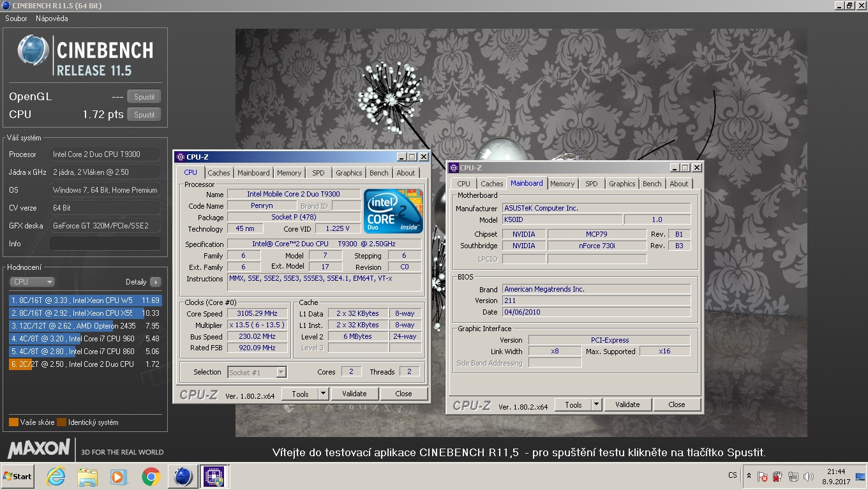Switch to CPU tab in Mainboard window
868x490 pixels.
[464, 184]
